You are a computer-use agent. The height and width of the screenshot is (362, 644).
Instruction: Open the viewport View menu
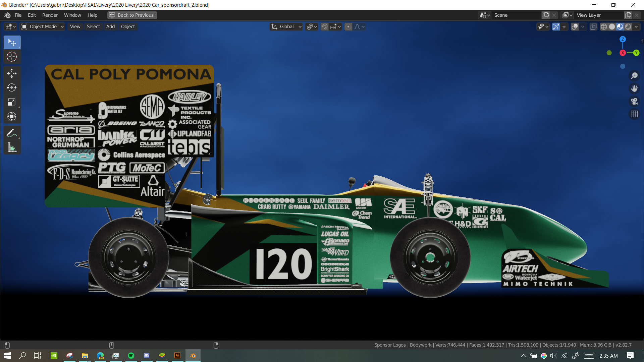point(75,27)
